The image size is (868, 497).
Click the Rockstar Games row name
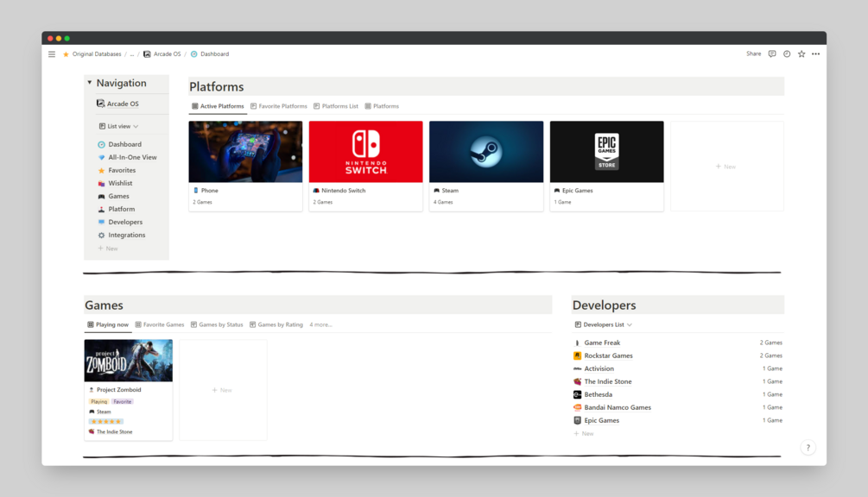(x=608, y=355)
